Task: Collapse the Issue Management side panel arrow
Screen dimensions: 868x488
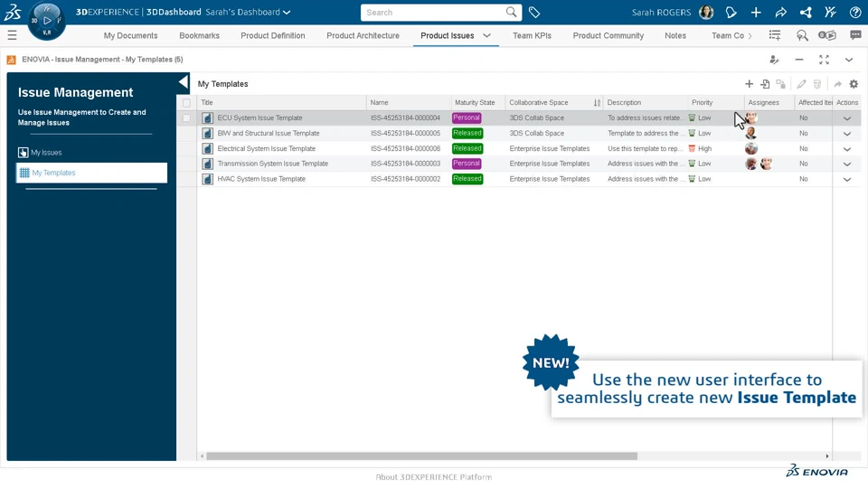Action: point(184,83)
